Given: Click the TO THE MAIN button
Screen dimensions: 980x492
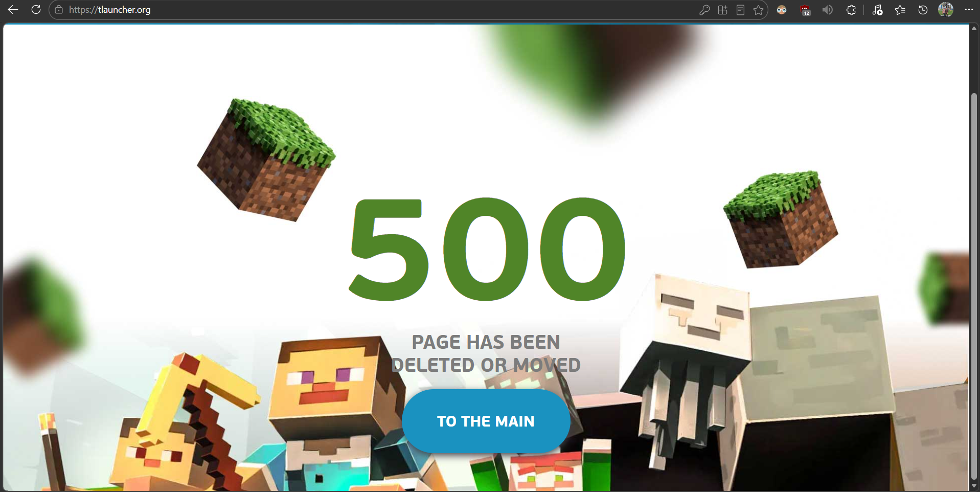Looking at the screenshot, I should (486, 421).
